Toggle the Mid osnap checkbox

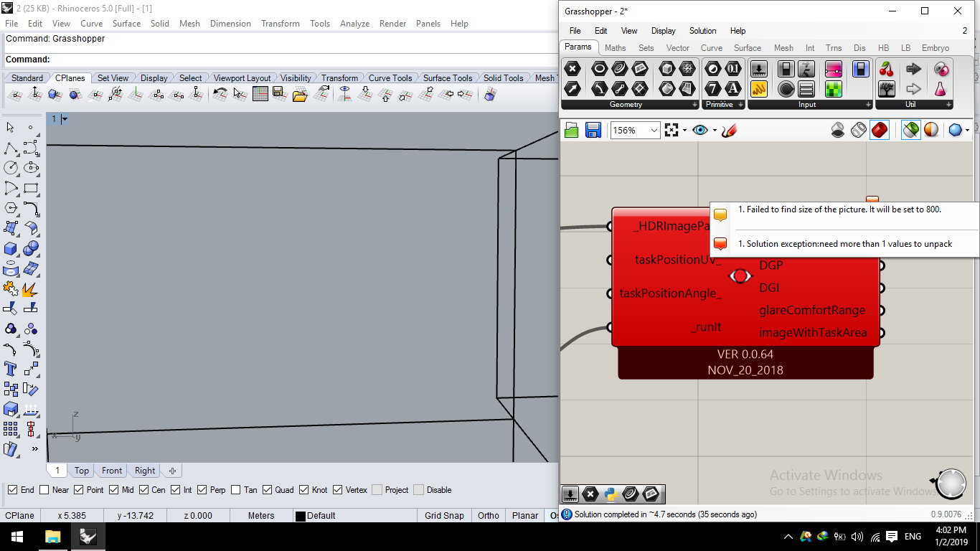pos(114,490)
